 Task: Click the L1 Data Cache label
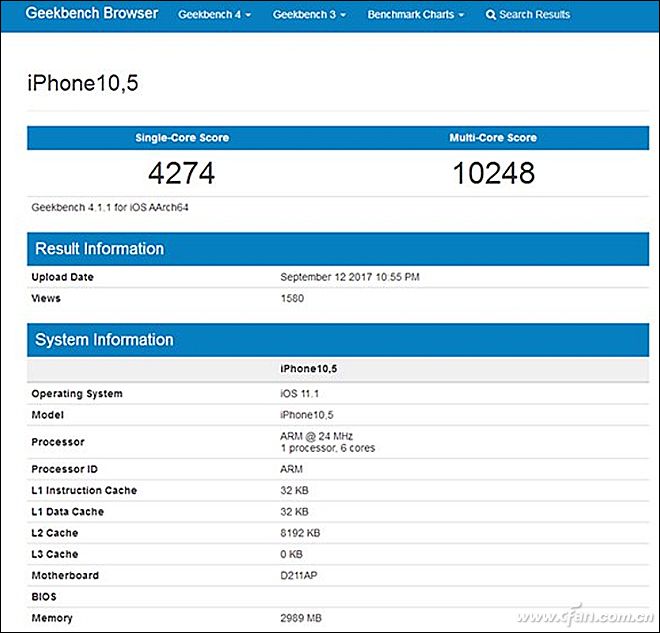click(67, 512)
